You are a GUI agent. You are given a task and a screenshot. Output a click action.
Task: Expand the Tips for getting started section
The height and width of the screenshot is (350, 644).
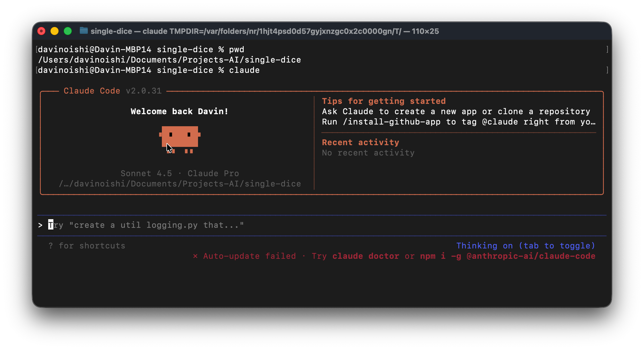(x=384, y=101)
